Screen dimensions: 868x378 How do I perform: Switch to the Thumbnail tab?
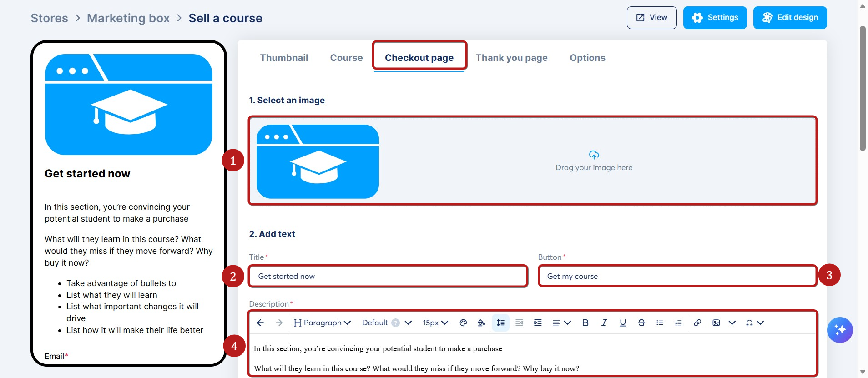click(x=284, y=58)
